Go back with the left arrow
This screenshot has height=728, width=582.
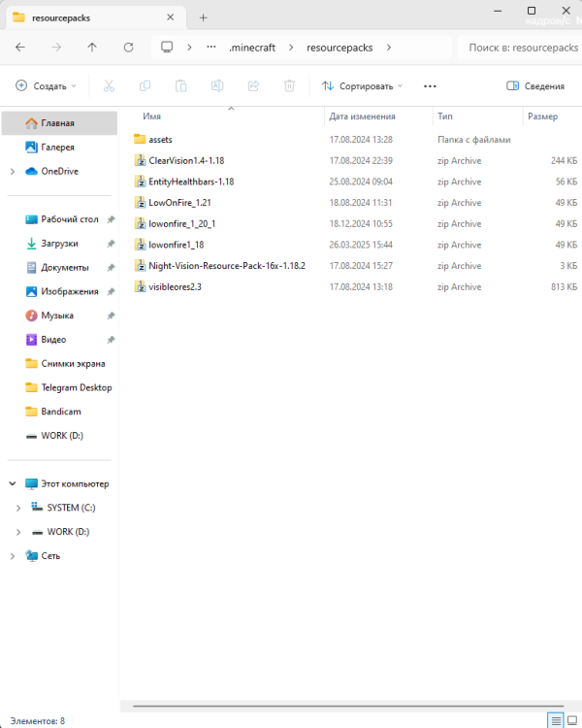click(20, 48)
